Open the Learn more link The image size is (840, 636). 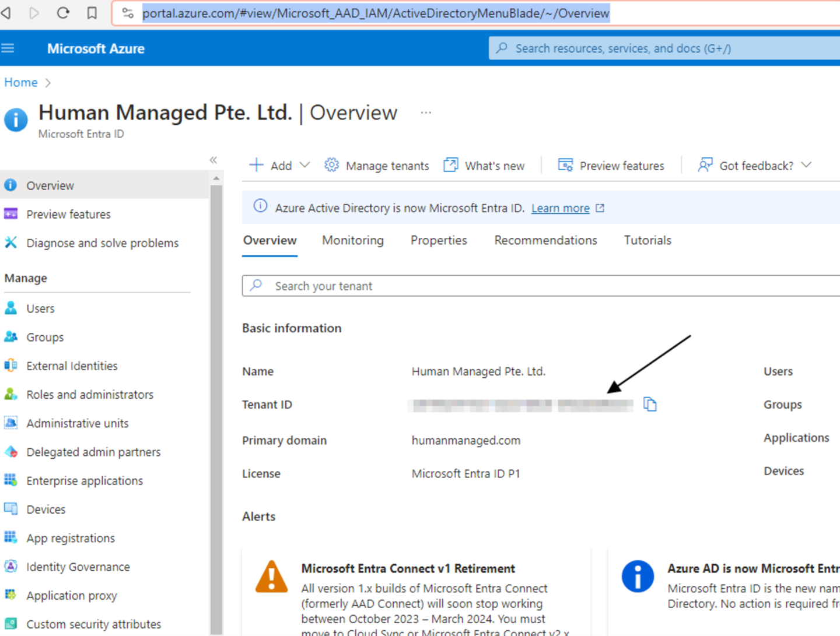(561, 208)
